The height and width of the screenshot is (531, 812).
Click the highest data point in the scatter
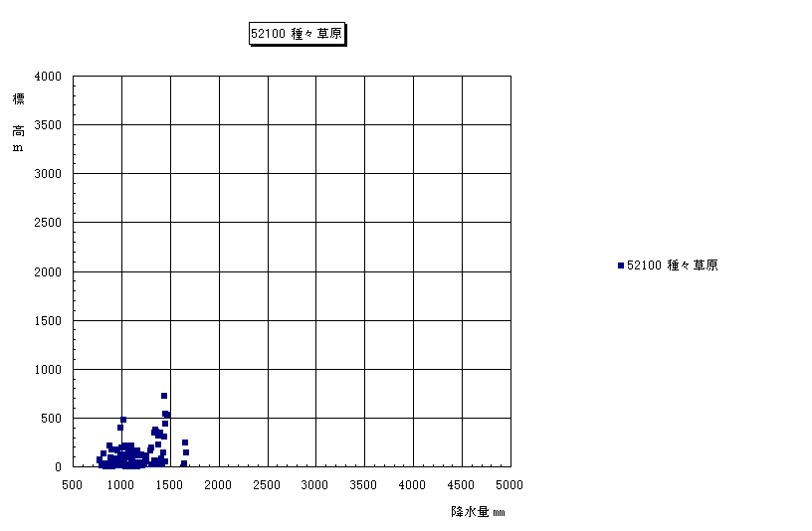[164, 396]
